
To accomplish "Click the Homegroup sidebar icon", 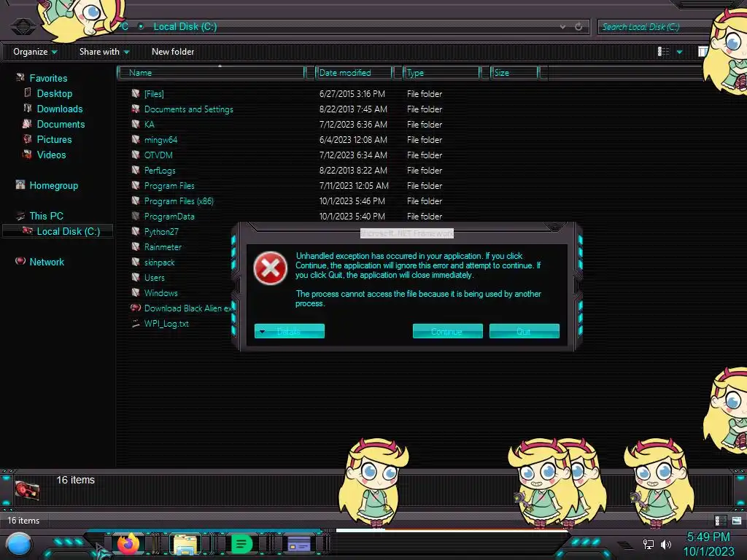I will click(20, 184).
